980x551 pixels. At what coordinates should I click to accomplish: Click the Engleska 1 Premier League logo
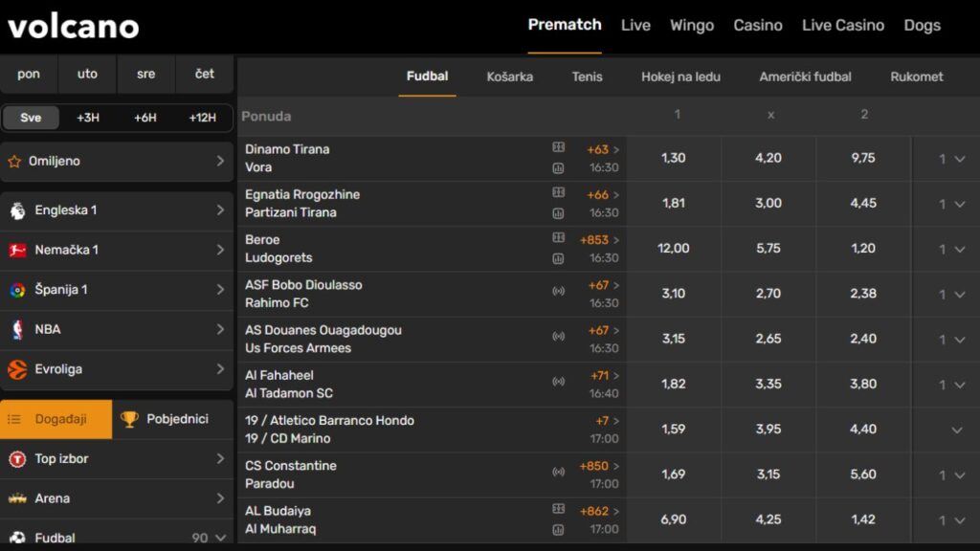17,210
